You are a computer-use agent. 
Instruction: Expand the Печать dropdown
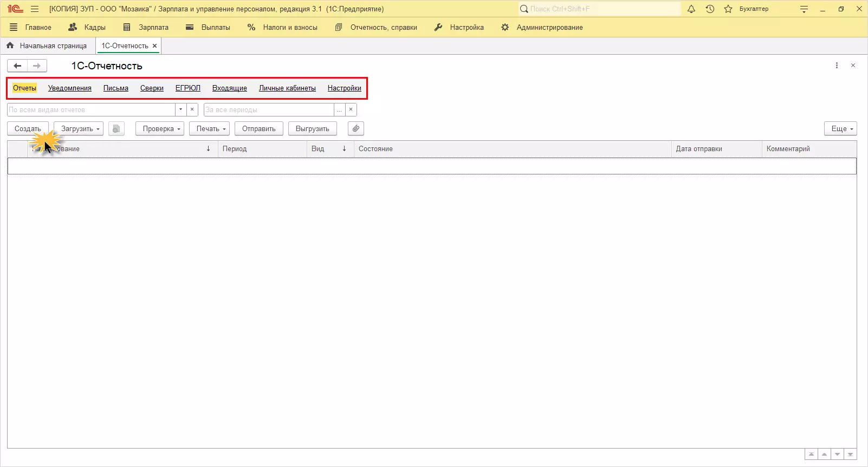209,129
